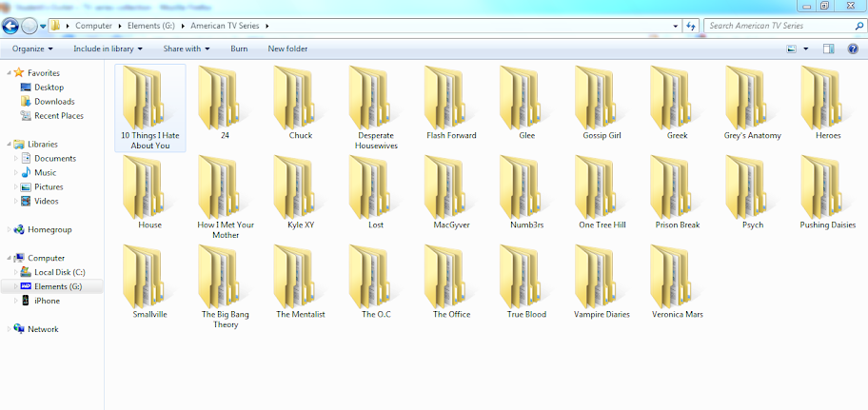Select the Grey's Anatomy folder
868x410 pixels.
coord(752,103)
